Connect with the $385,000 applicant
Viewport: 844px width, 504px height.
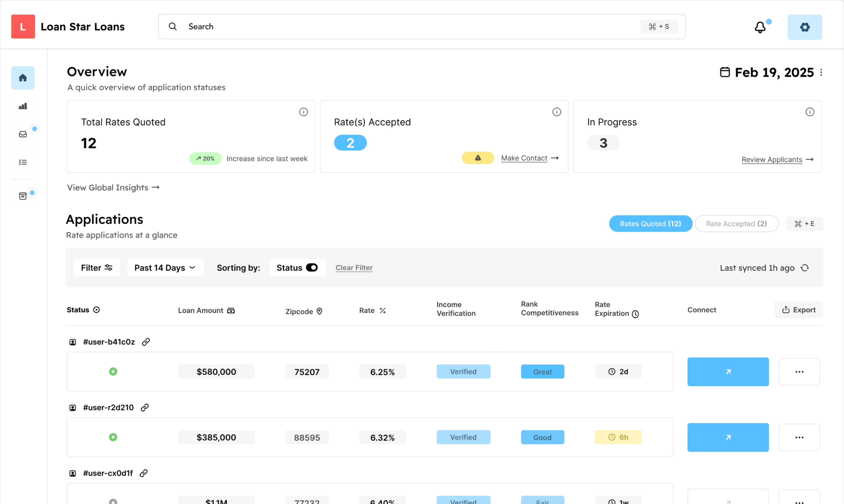pos(728,437)
